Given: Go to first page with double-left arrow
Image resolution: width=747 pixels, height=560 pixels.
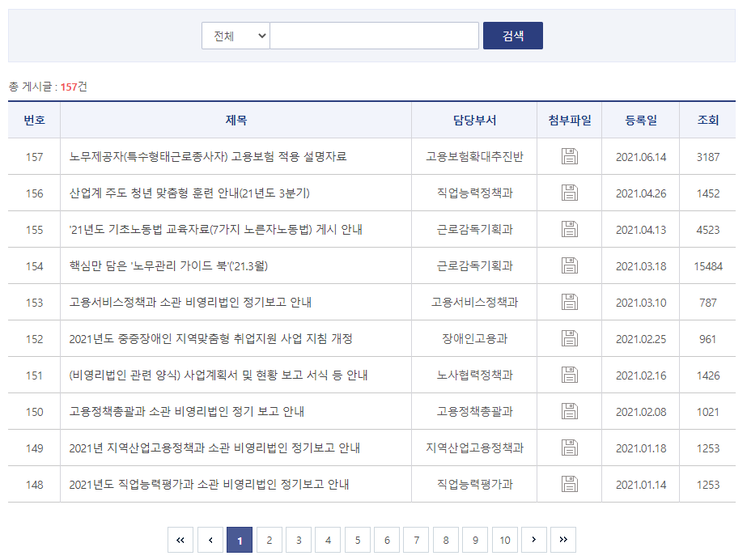Looking at the screenshot, I should (180, 540).
